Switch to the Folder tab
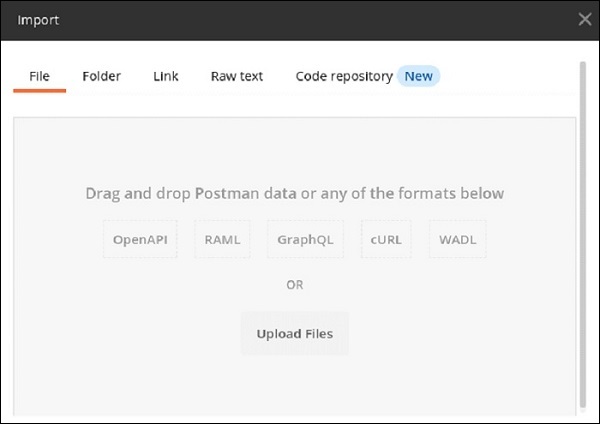600x424 pixels. [x=101, y=76]
